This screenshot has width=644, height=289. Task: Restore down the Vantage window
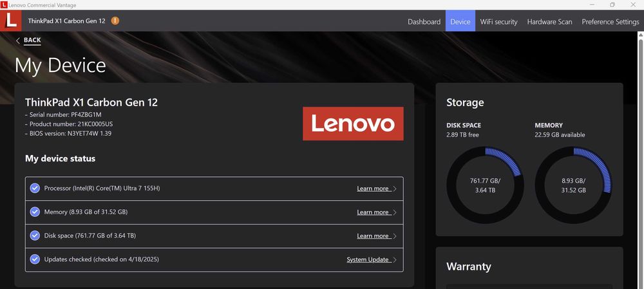612,5
